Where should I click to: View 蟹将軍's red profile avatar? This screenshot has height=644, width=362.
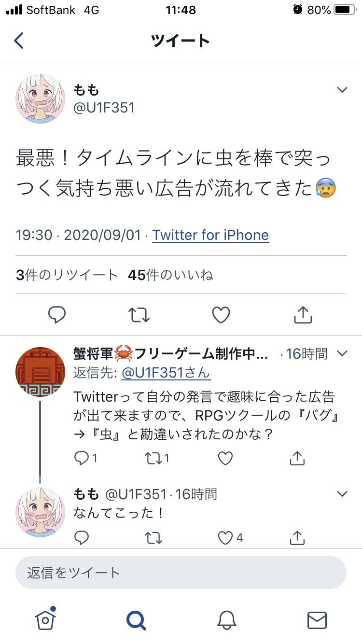click(x=40, y=371)
